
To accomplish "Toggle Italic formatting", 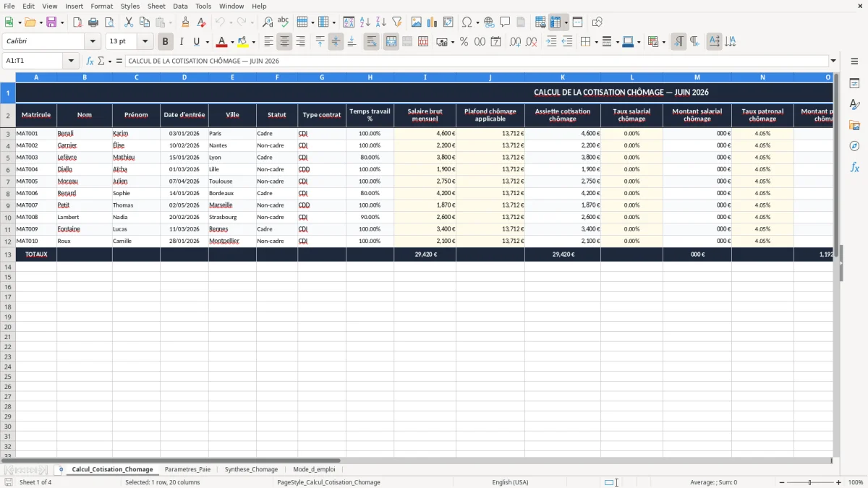I will pyautogui.click(x=181, y=42).
